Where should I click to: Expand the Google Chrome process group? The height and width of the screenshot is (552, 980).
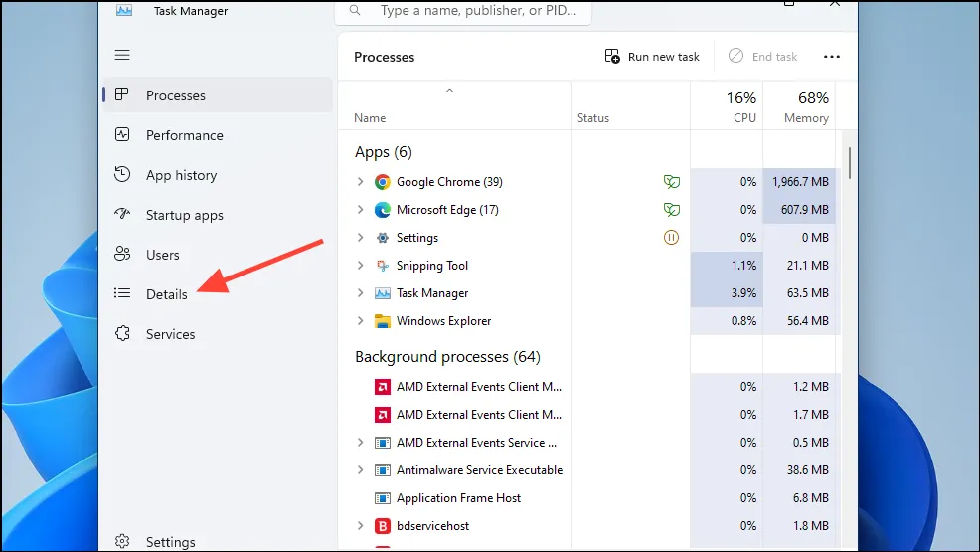coord(361,182)
